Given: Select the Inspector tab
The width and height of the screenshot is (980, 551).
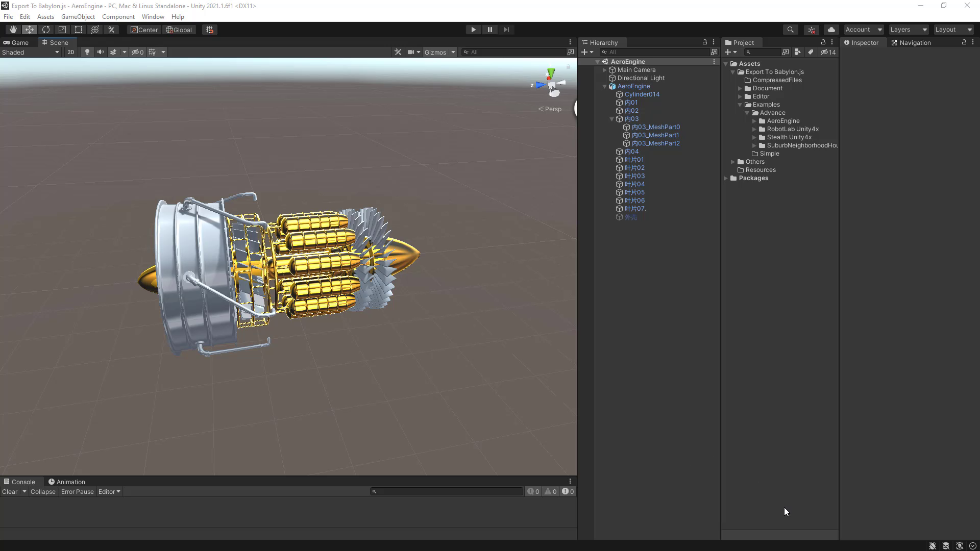Looking at the screenshot, I should click(861, 42).
